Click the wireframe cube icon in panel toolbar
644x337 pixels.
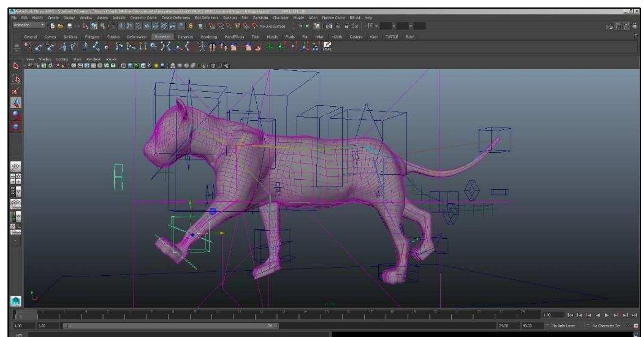(x=123, y=66)
